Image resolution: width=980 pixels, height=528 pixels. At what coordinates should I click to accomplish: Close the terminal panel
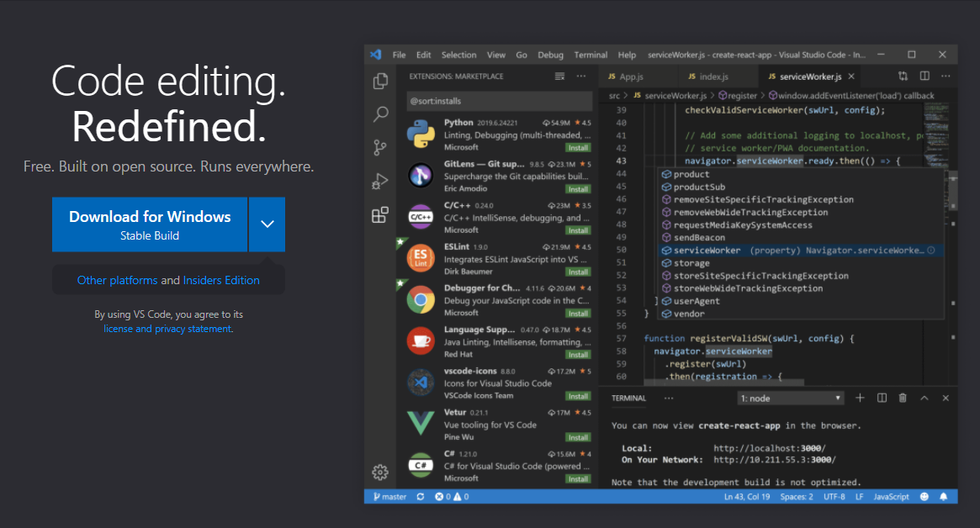(x=946, y=398)
